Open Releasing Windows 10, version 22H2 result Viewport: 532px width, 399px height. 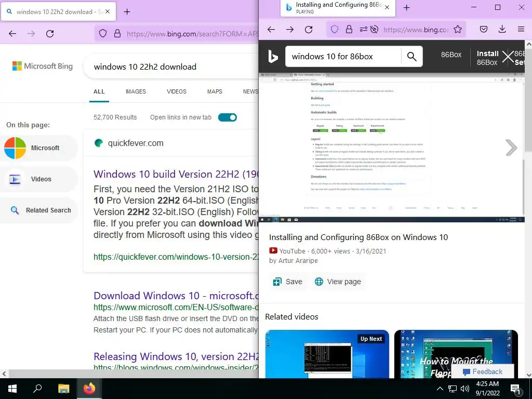click(176, 356)
